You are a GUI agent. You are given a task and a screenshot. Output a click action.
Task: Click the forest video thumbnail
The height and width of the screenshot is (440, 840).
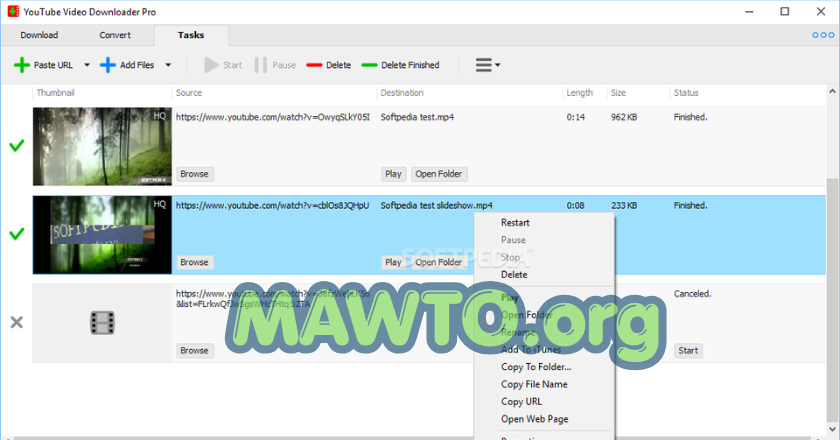click(x=102, y=146)
